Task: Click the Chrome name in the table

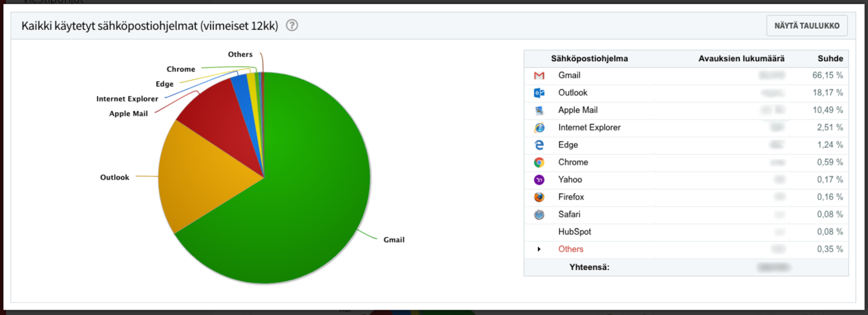Action: [x=573, y=162]
